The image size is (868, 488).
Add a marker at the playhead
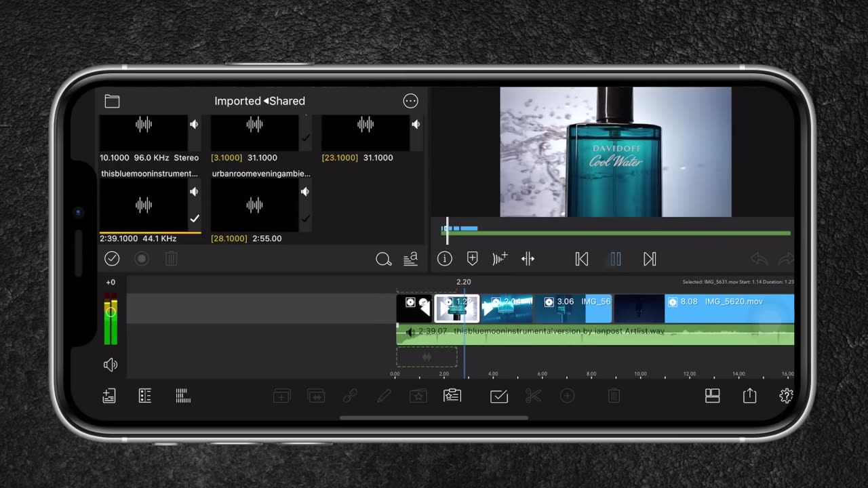[x=473, y=258]
